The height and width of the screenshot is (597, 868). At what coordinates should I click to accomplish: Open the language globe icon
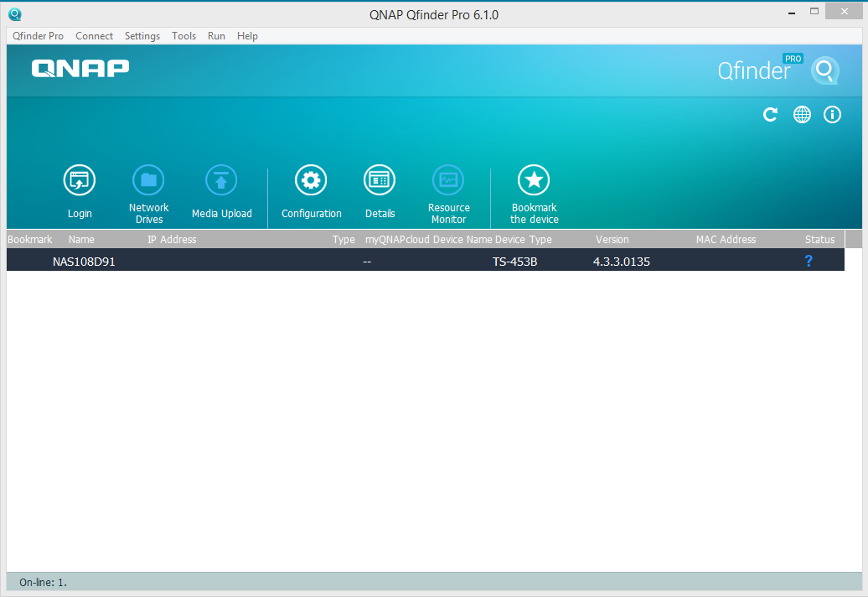click(802, 115)
